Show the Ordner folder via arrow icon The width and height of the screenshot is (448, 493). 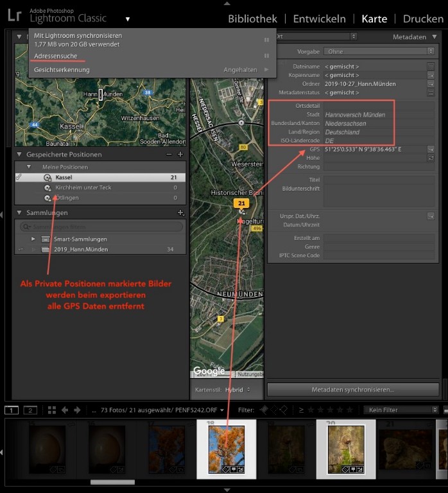click(431, 84)
